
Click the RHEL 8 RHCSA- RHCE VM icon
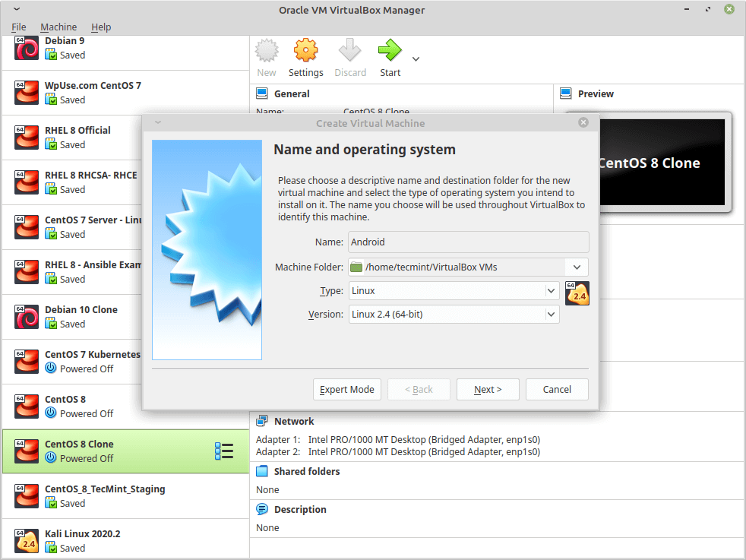[x=26, y=182]
